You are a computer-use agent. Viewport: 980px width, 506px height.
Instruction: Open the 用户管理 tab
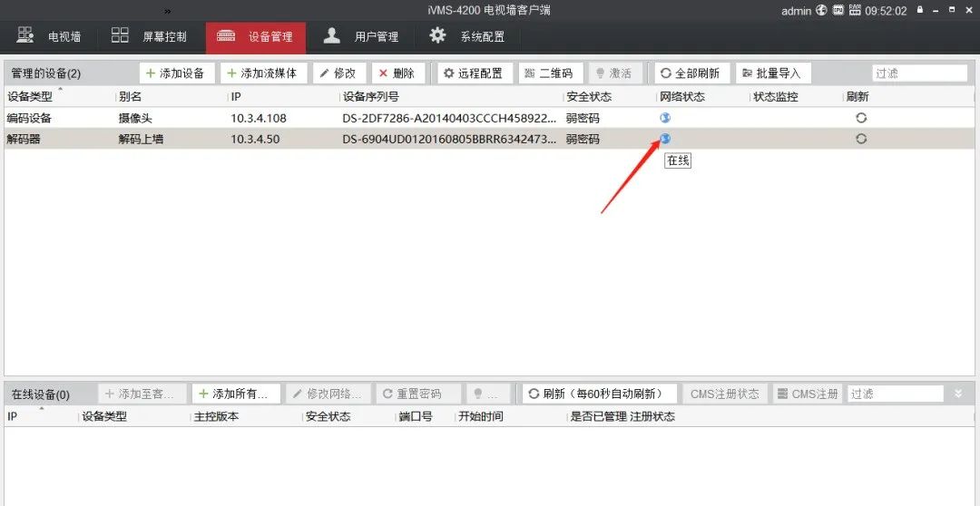[360, 36]
